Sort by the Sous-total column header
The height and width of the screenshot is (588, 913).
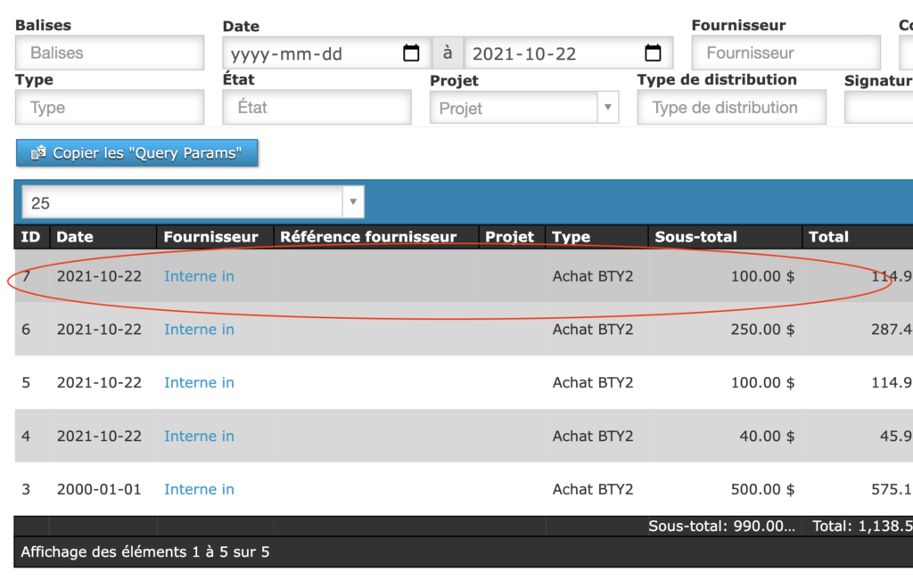[x=695, y=237]
